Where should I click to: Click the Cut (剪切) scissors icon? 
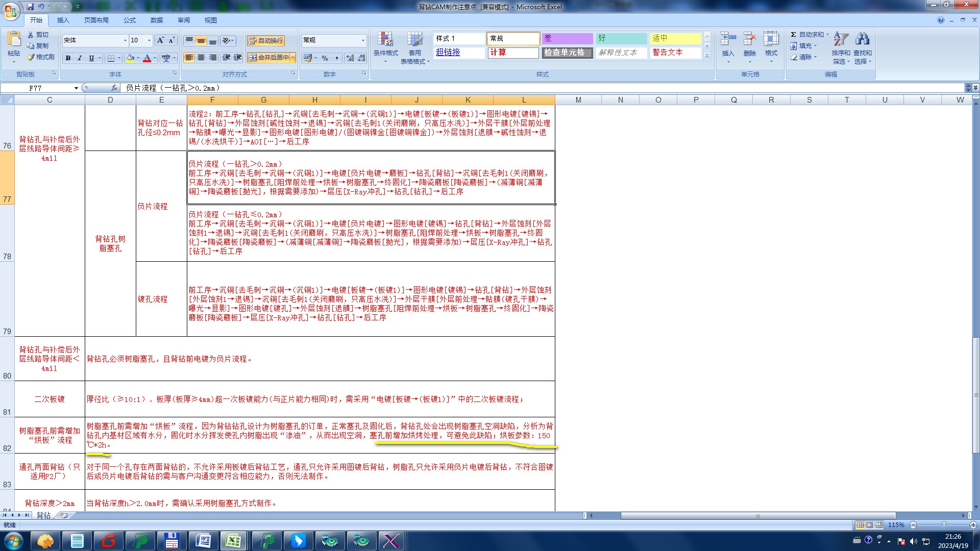31,35
